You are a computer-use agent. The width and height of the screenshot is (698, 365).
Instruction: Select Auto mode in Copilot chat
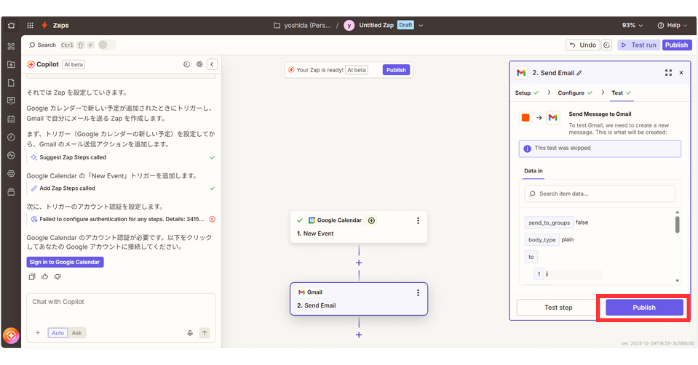click(58, 333)
